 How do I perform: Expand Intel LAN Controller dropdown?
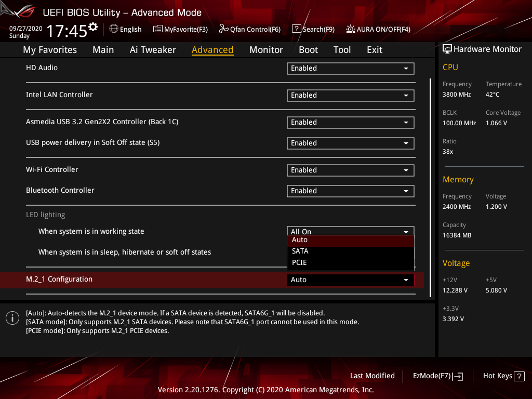click(x=351, y=96)
